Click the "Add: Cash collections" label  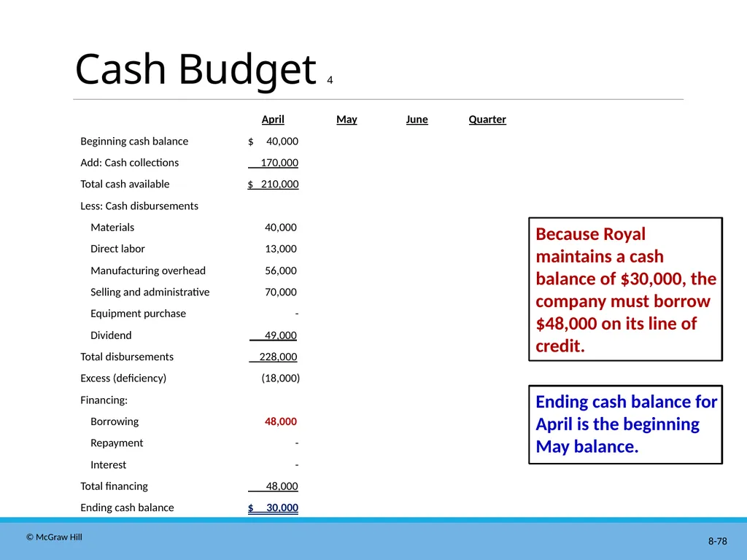[x=130, y=163]
